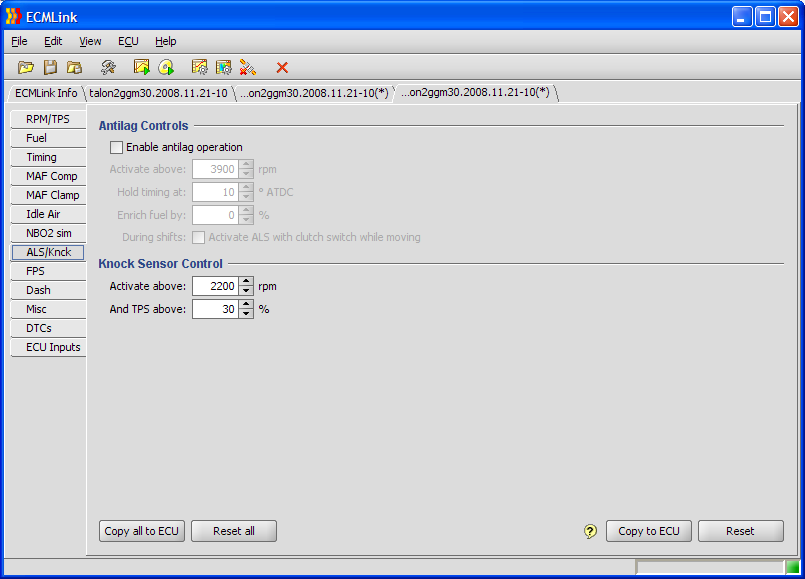Image resolution: width=805 pixels, height=579 pixels.
Task: Click the graph with green arrow icon
Action: tap(142, 67)
